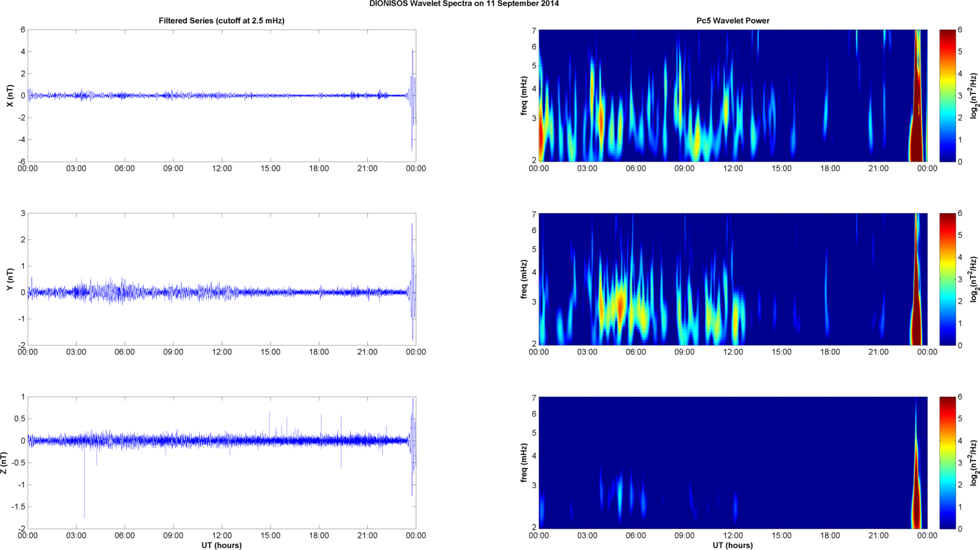Click the log2(nT²/Hz) label of the X color bar
The image size is (980, 550).
[x=975, y=95]
